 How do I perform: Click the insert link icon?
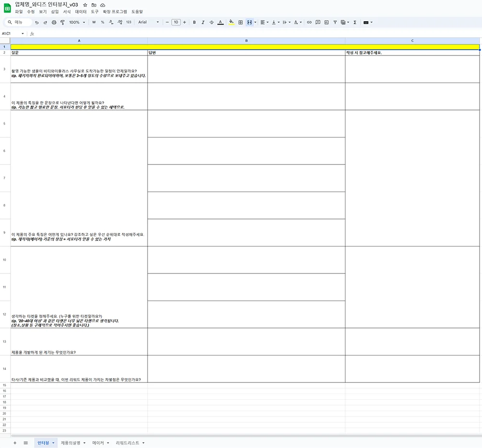(x=309, y=22)
